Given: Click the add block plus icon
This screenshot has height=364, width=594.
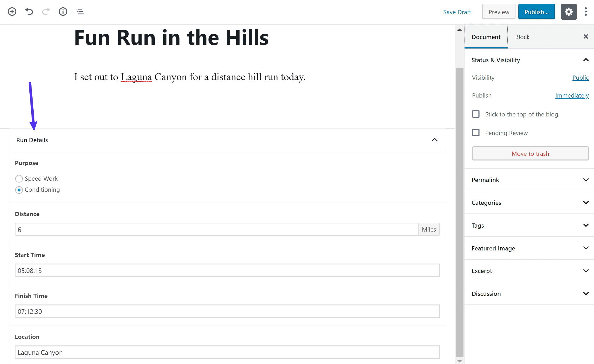Looking at the screenshot, I should click(12, 11).
